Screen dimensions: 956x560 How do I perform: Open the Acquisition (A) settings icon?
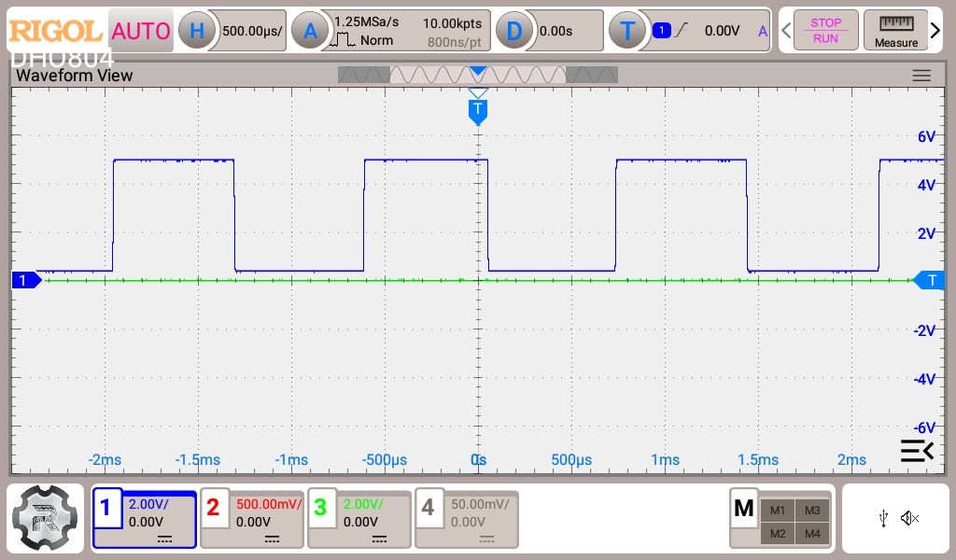[x=310, y=31]
